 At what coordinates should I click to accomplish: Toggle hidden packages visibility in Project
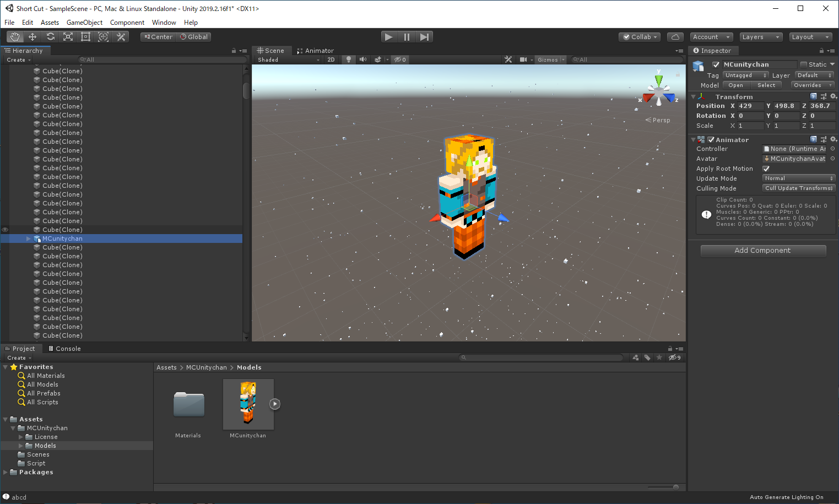point(675,357)
